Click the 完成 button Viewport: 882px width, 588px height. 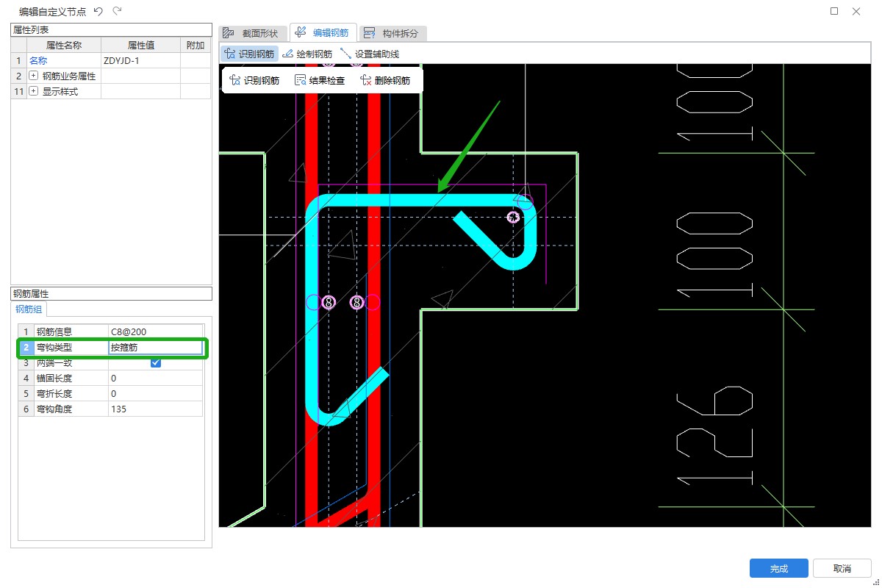pyautogui.click(x=779, y=568)
